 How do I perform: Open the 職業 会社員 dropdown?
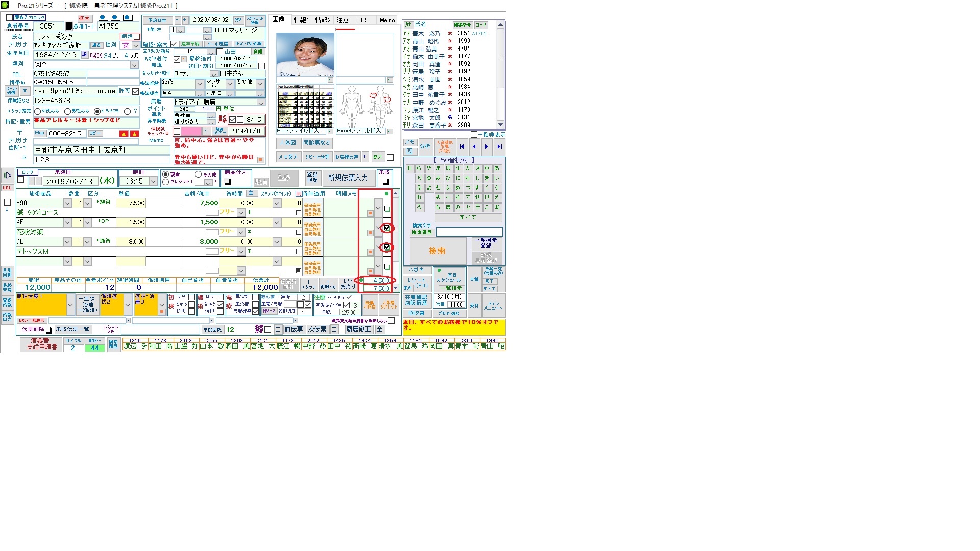[211, 116]
